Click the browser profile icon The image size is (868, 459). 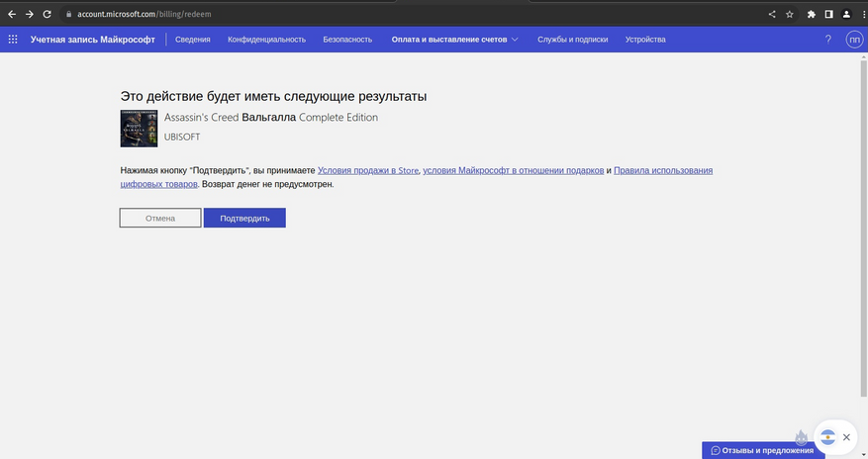point(846,15)
